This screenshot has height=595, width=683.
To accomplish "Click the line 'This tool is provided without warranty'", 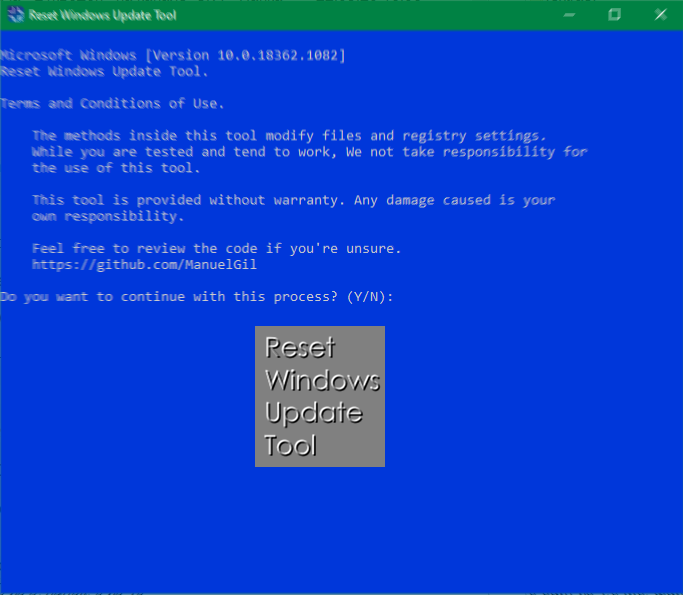I will click(x=294, y=200).
